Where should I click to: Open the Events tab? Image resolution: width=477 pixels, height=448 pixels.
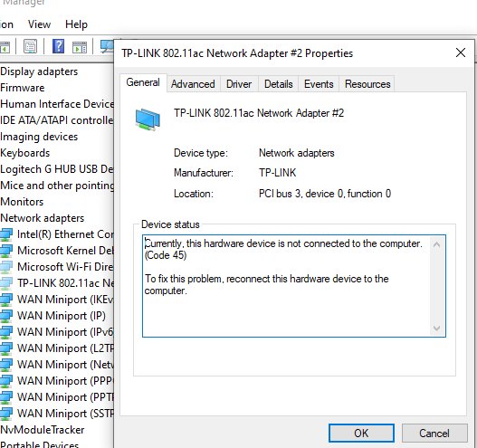319,84
